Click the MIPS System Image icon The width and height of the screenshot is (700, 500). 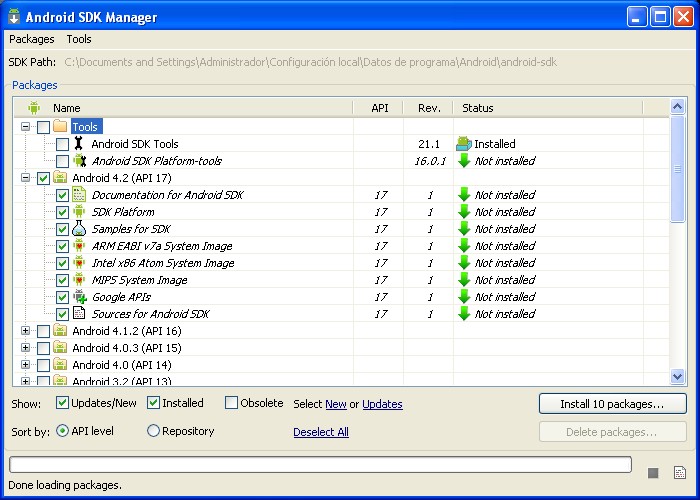(79, 279)
